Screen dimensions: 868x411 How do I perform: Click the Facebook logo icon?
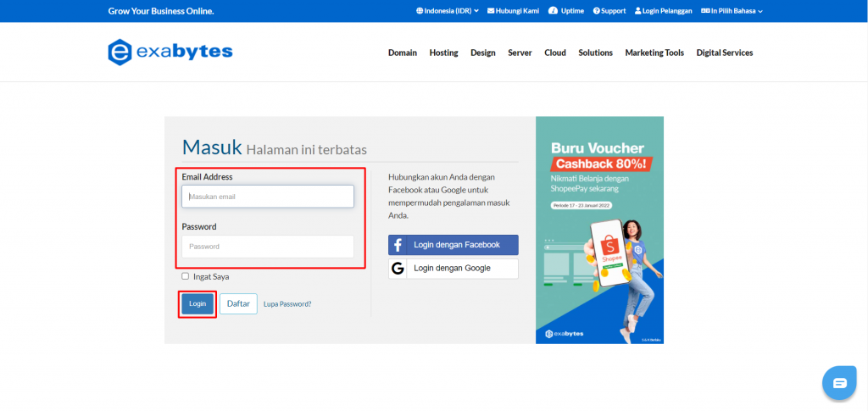397,245
